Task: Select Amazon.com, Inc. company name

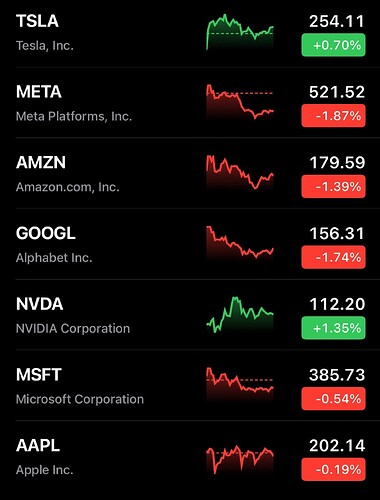Action: (x=68, y=187)
